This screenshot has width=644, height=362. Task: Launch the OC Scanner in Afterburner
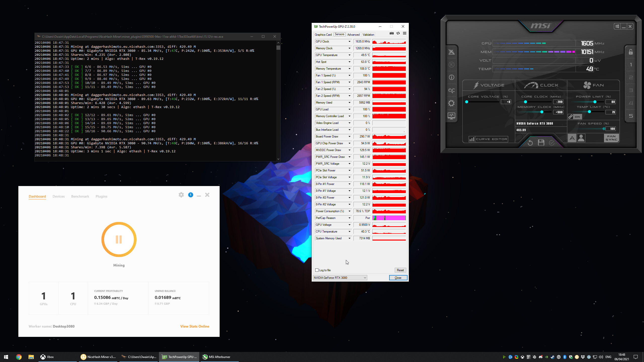pyautogui.click(x=452, y=90)
